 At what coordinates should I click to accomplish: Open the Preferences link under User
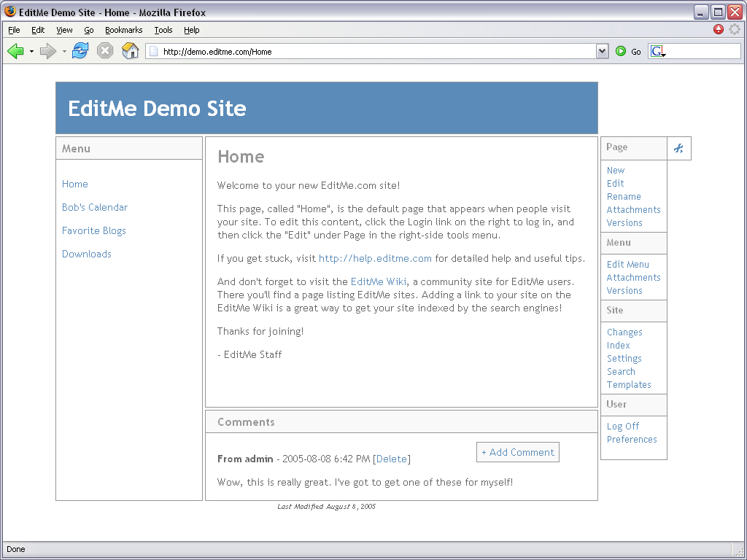[631, 439]
